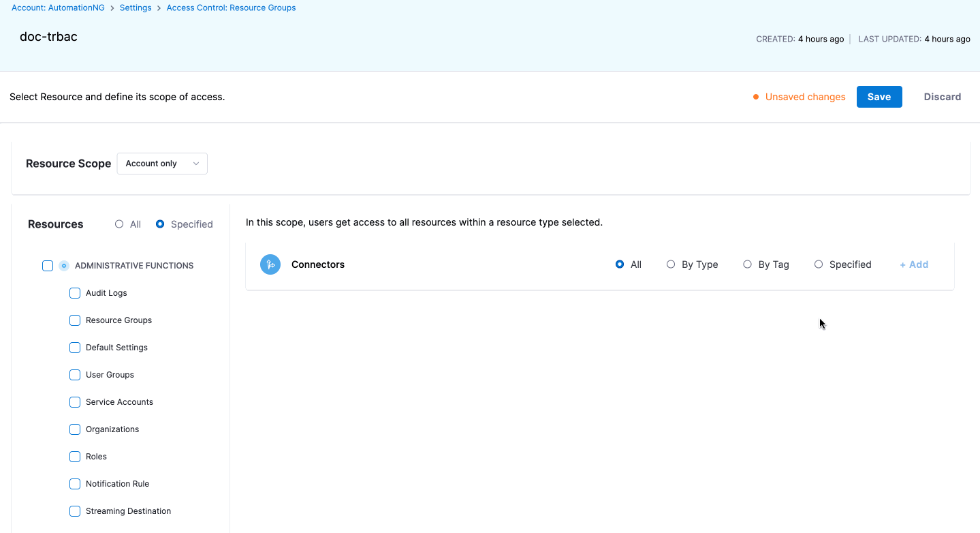Click the orange unsaved changes indicator

point(756,97)
